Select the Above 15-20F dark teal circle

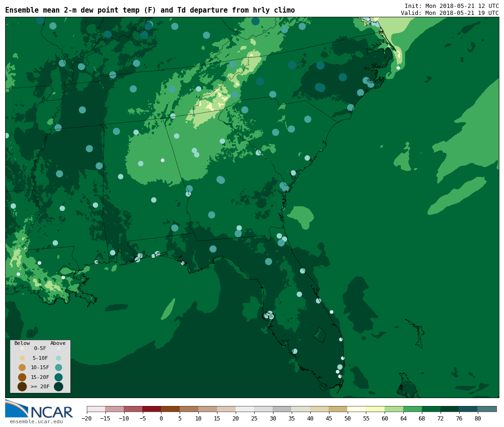pos(58,377)
